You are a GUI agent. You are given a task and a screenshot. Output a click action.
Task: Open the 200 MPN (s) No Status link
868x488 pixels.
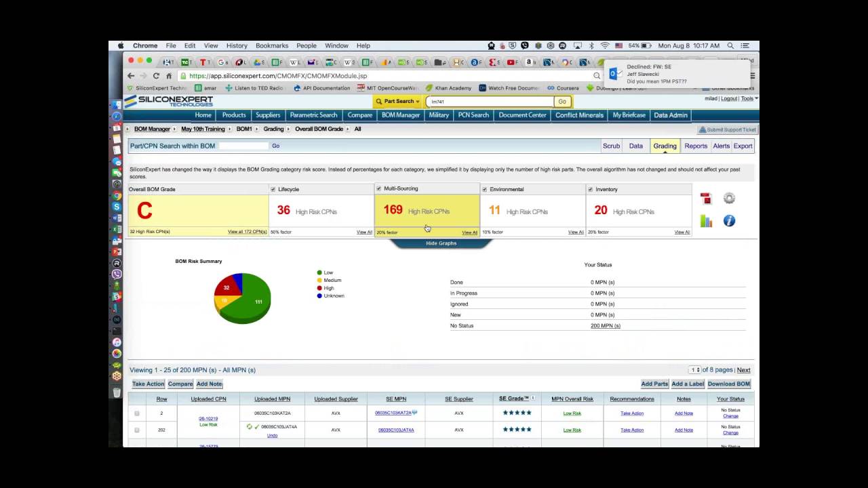coord(606,325)
